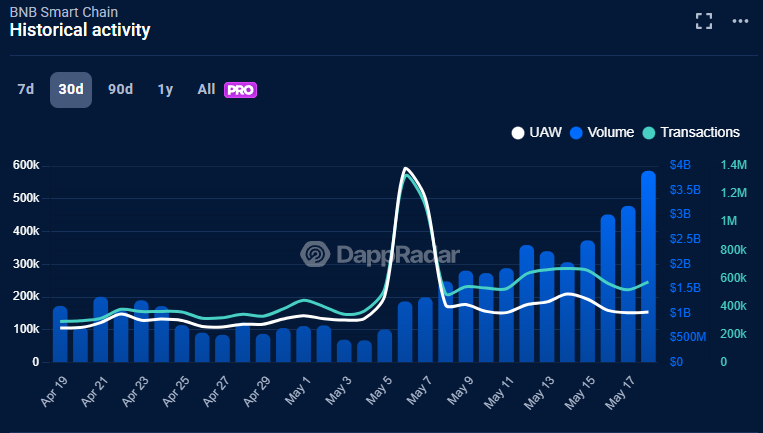
Task: Click the UAW line peak near May 6
Action: (405, 169)
